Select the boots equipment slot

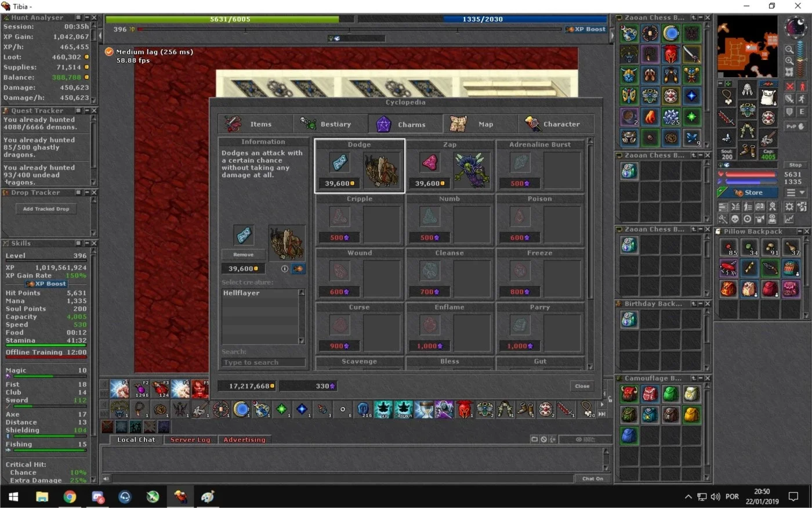click(748, 152)
